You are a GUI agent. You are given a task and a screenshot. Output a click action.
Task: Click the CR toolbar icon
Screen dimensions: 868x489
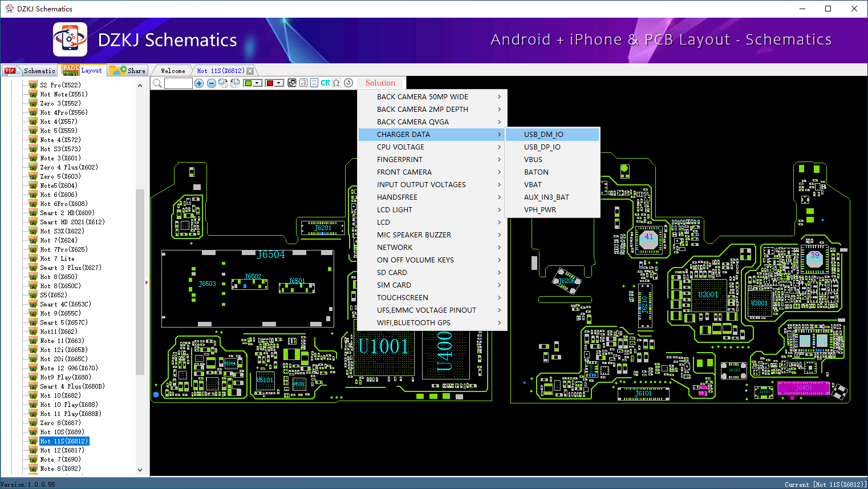[x=325, y=83]
